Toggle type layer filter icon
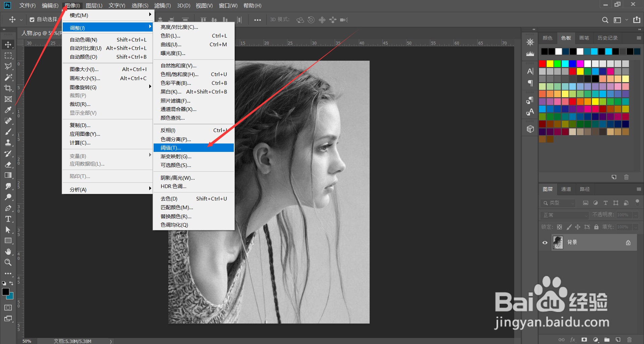The image size is (644, 344). [x=605, y=203]
